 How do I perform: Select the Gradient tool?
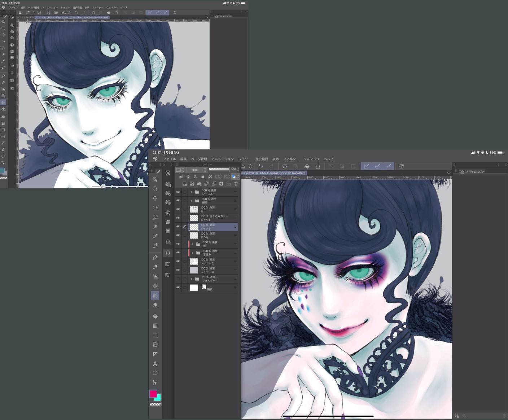[155, 326]
